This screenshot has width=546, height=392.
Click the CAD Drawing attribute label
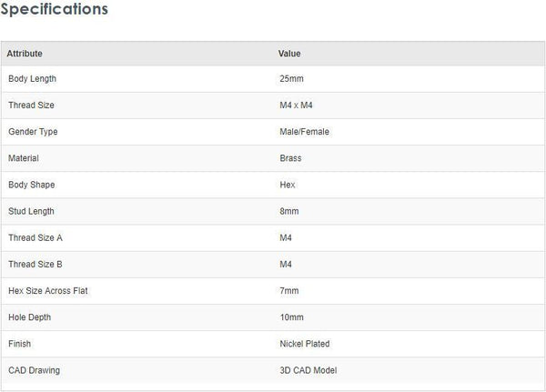[x=34, y=370]
